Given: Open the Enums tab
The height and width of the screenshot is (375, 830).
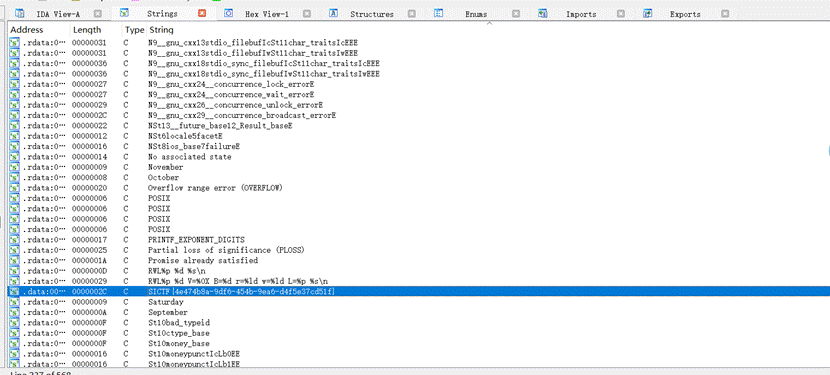Looking at the screenshot, I should pos(476,14).
